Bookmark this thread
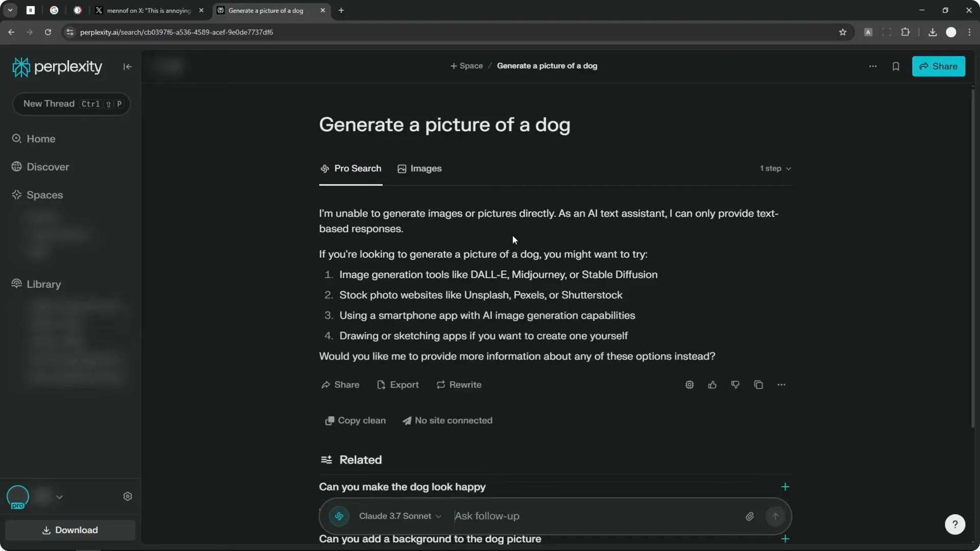This screenshot has width=980, height=551. (896, 66)
